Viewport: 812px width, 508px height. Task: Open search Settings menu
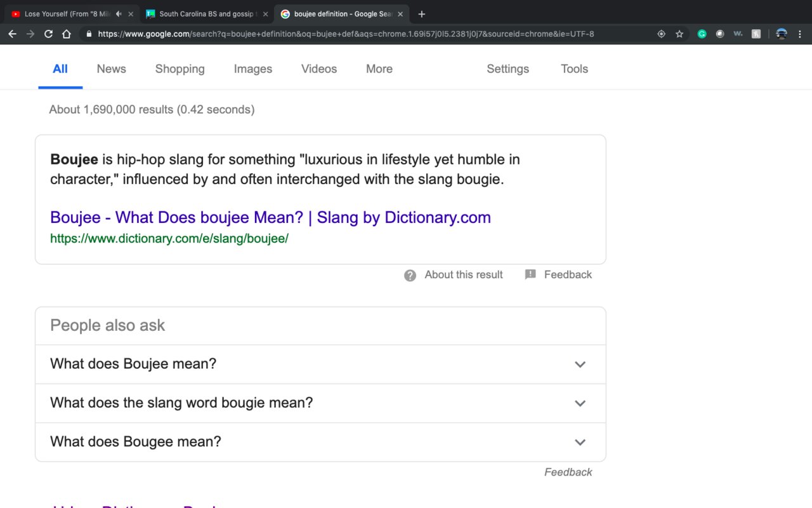coord(508,69)
